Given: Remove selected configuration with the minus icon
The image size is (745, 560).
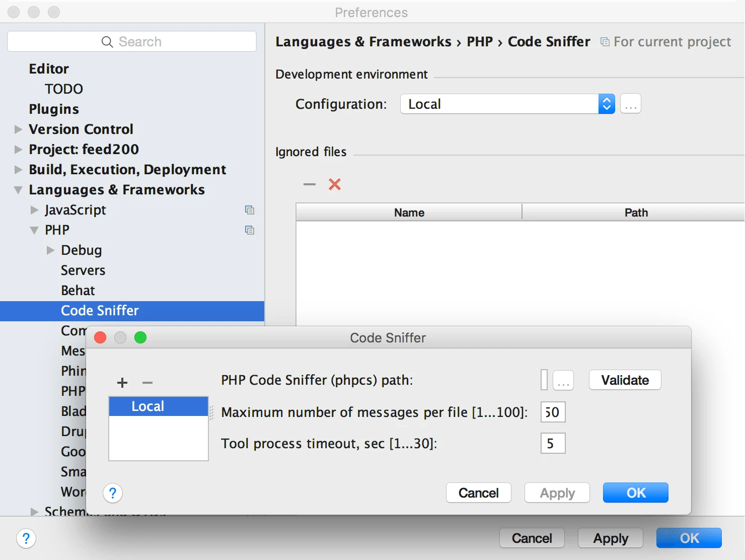Looking at the screenshot, I should [147, 383].
